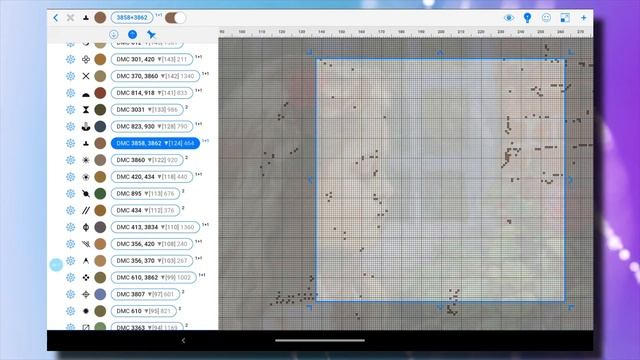Open gear settings for DMC 3031
640x360 pixels.
click(x=71, y=110)
